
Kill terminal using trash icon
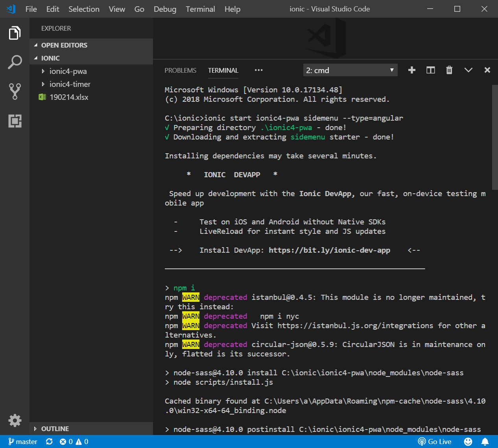pos(449,70)
